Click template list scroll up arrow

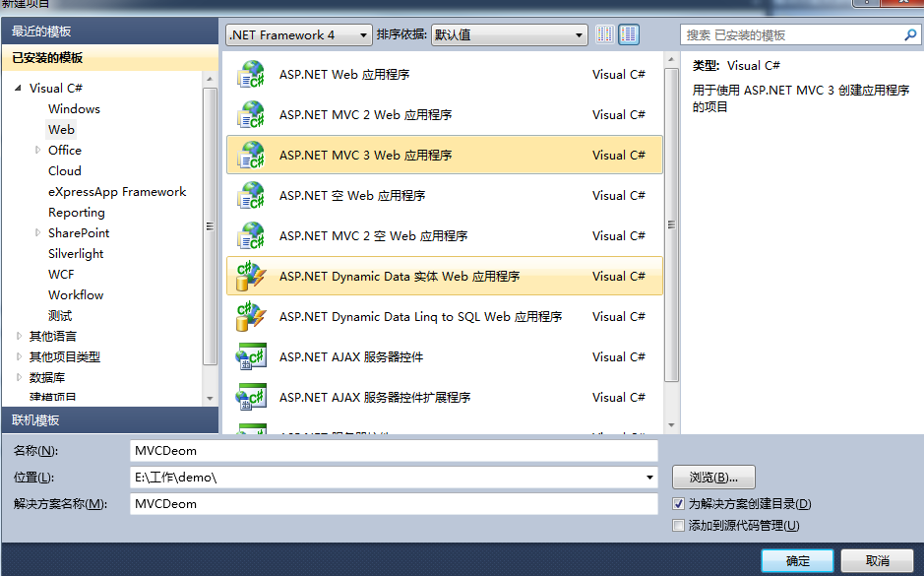[x=671, y=59]
